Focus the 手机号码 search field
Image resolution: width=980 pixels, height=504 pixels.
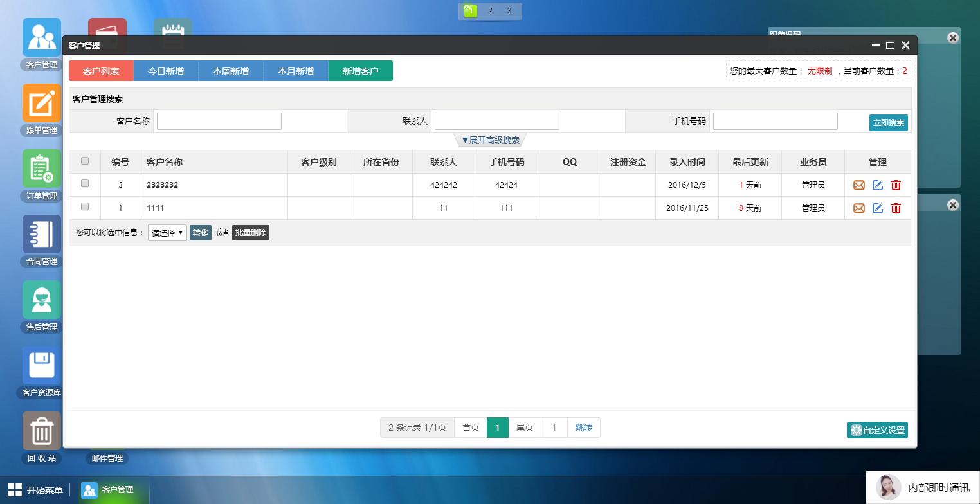(776, 121)
